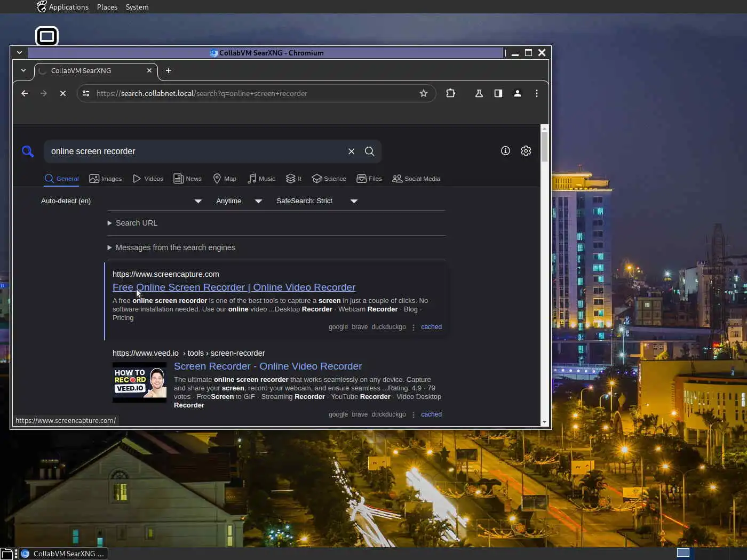Open the Applications menu

(x=62, y=7)
